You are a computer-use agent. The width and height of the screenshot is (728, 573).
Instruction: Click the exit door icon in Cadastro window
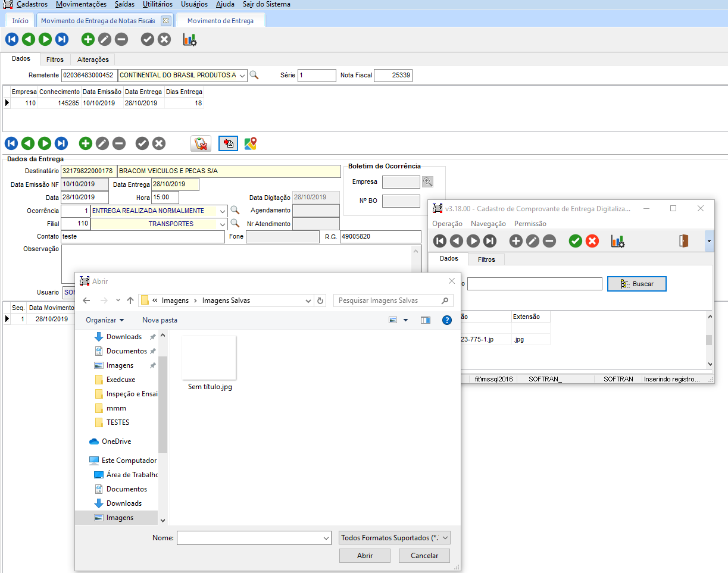pyautogui.click(x=683, y=241)
